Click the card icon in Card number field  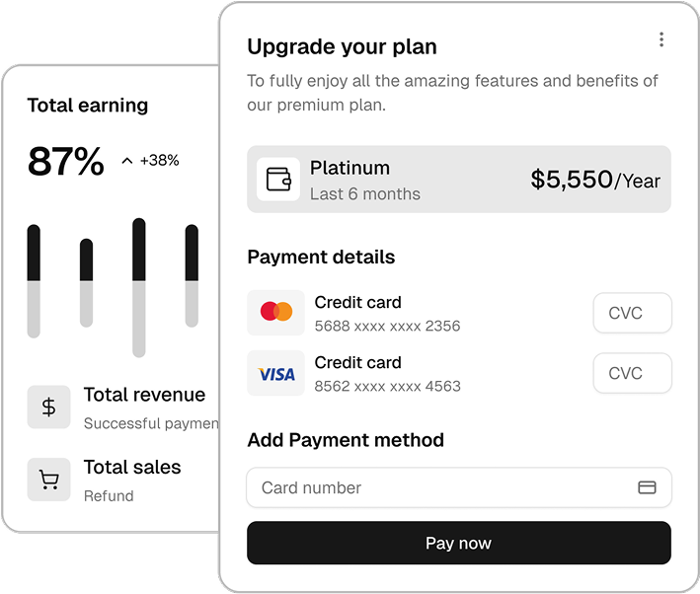coord(647,487)
